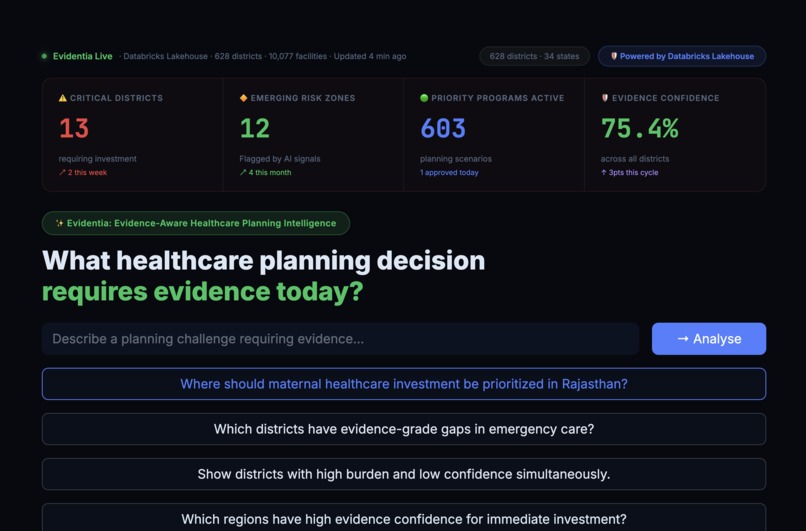Click the 628 districts · 34 states pill
Viewport: 806px width, 531px height.
coord(534,56)
